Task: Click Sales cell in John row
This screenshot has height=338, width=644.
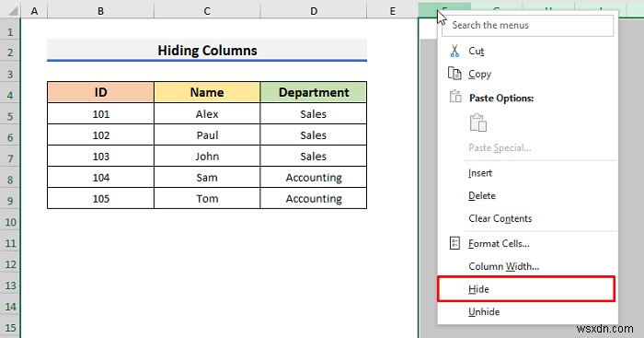Action: pyautogui.click(x=314, y=156)
